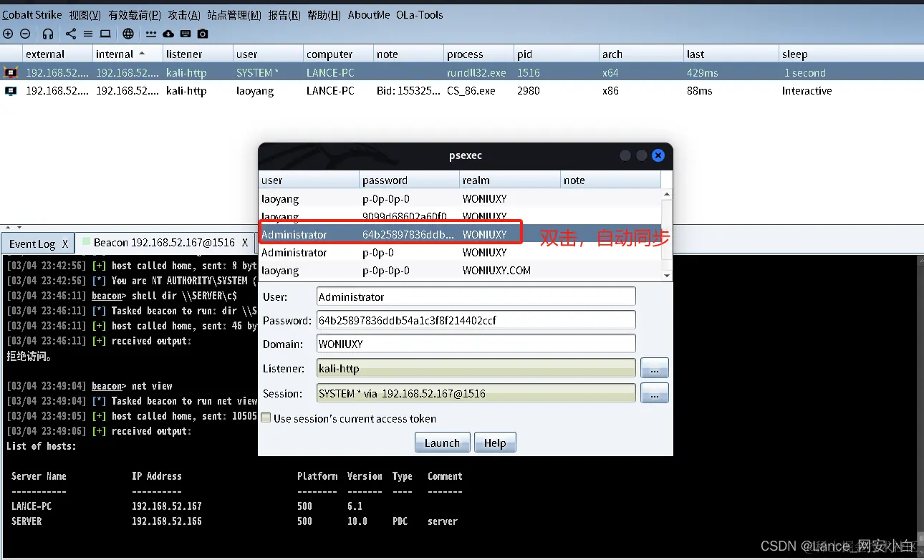
Task: Toggle Use session's current access token
Action: click(x=266, y=418)
